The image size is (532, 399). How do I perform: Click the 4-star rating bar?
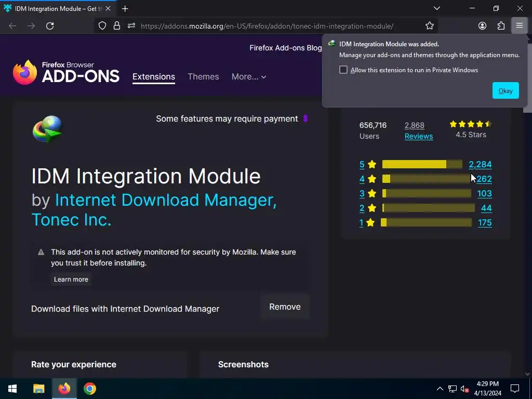click(x=426, y=179)
